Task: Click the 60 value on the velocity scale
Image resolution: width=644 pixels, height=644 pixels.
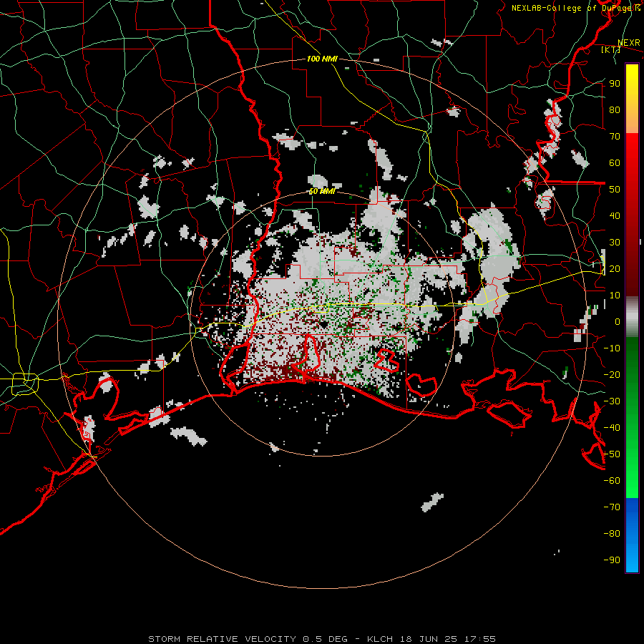Action: click(615, 162)
